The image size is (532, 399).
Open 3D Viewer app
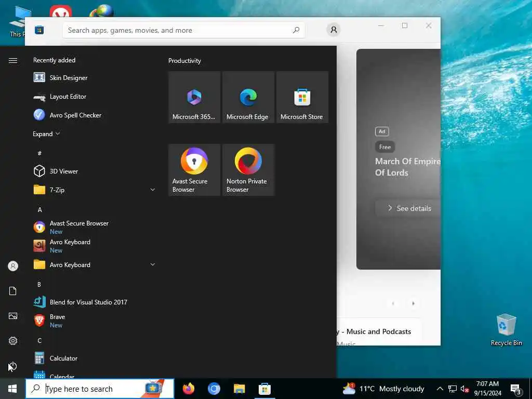[x=94, y=171]
